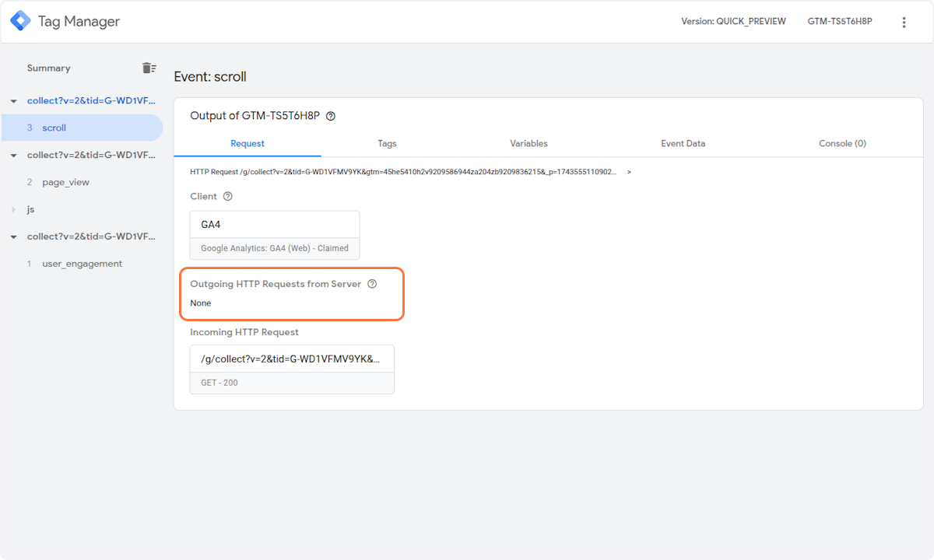Image resolution: width=934 pixels, height=560 pixels.
Task: Click the Version: QUICK_PREVIEW label
Action: (733, 22)
